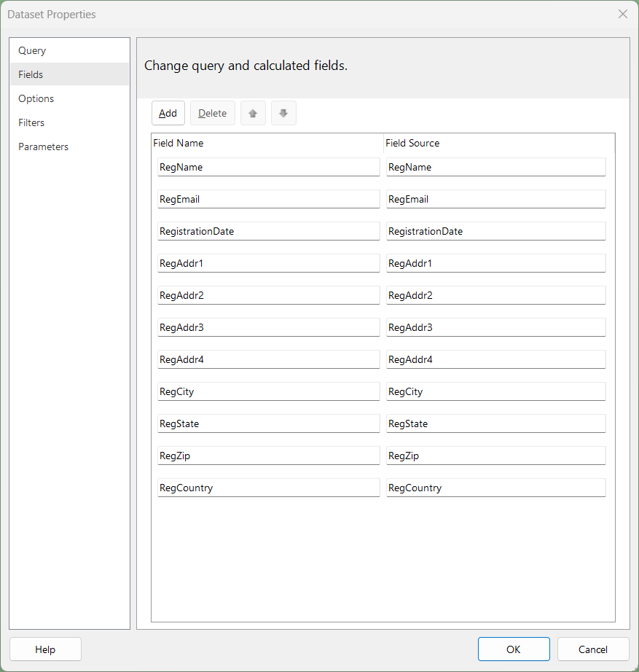Click the RegEmail field source box
Screen dimensions: 639x672
pos(496,199)
